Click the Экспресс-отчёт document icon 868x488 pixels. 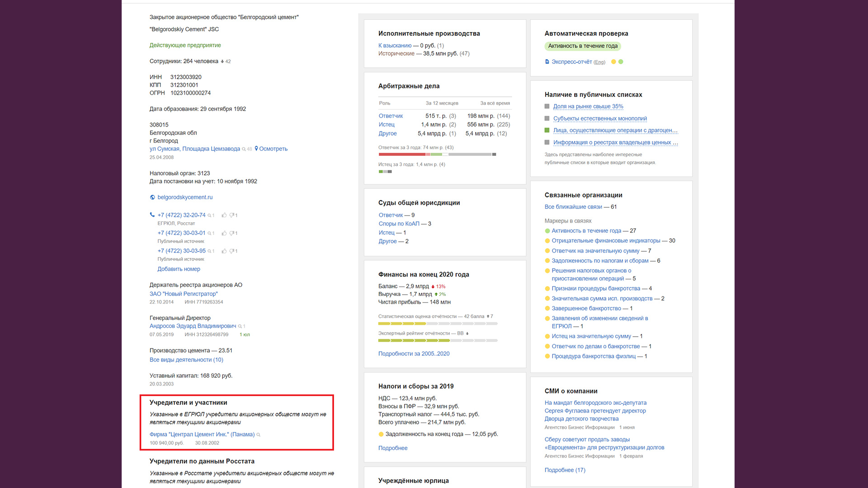(547, 62)
